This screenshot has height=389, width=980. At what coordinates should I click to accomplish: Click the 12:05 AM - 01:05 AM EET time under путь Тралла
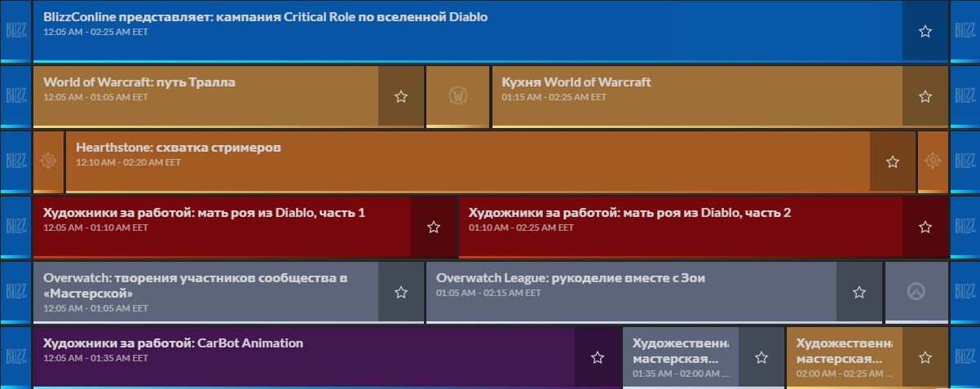95,97
